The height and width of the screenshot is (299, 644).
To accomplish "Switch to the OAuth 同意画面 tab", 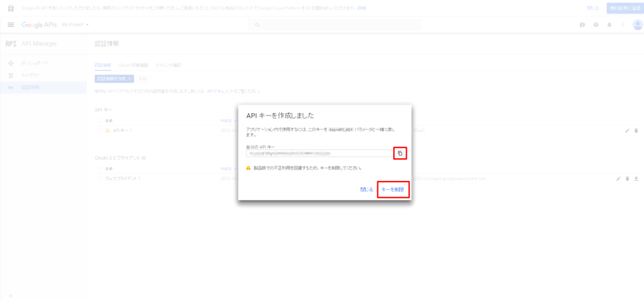I will 133,65.
